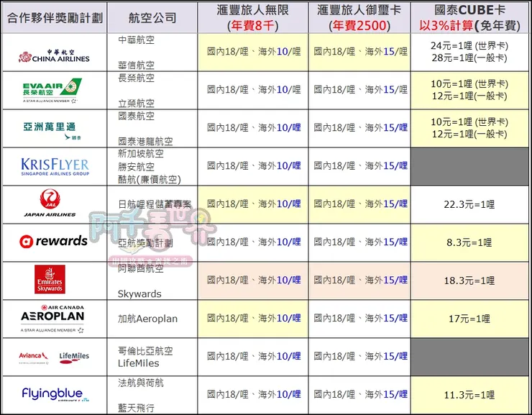The width and height of the screenshot is (532, 415).
Task: Click the 酷航(廉價航空) text
Action: pos(150,179)
